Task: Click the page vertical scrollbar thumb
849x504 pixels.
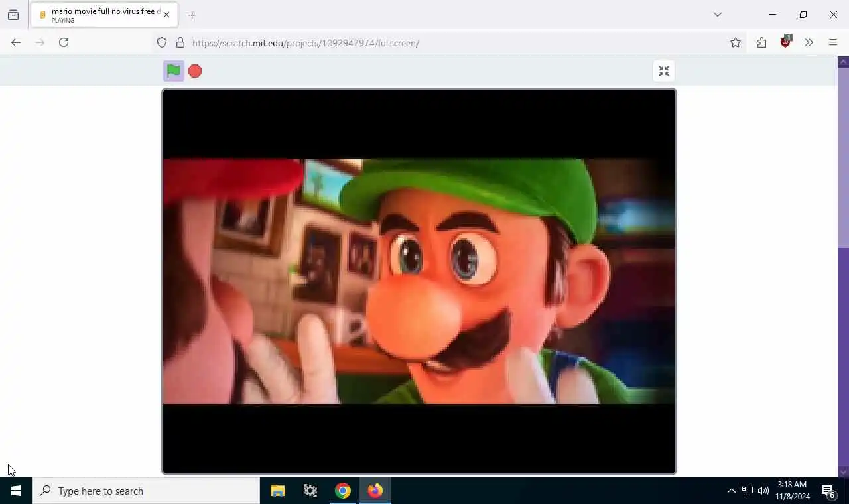Action: coord(844,158)
